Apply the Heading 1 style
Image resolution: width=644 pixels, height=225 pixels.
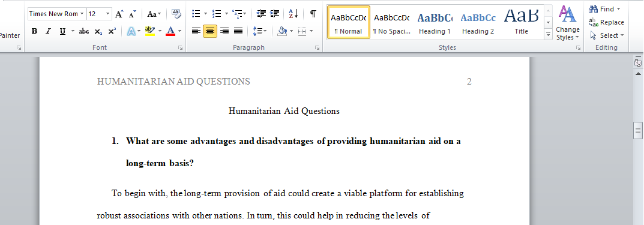(435, 23)
